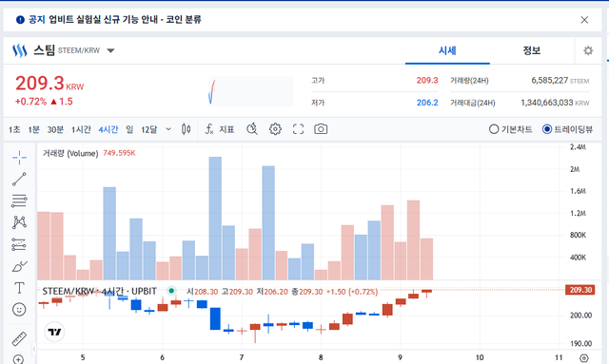Set interval to 1시간
The width and height of the screenshot is (609, 364).
[x=81, y=129]
